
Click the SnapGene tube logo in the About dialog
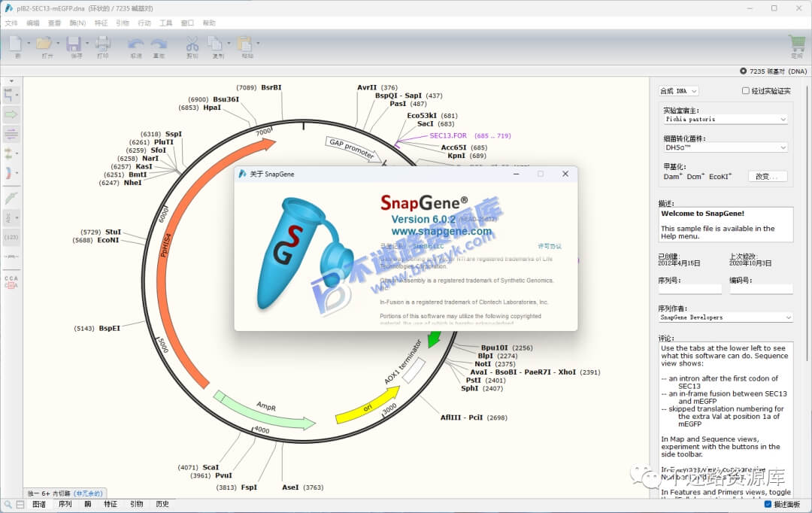(x=305, y=254)
